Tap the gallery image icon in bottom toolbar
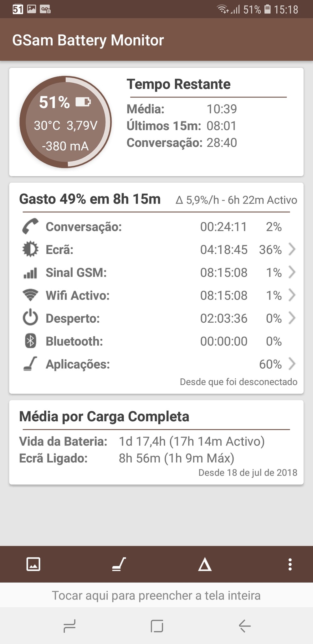This screenshot has width=313, height=644. point(33,564)
